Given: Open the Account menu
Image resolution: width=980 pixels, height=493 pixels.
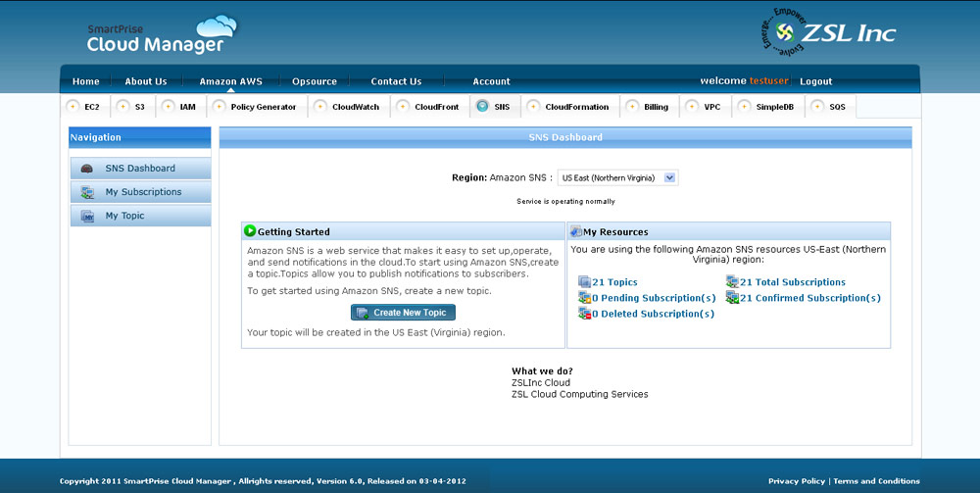Looking at the screenshot, I should point(491,81).
